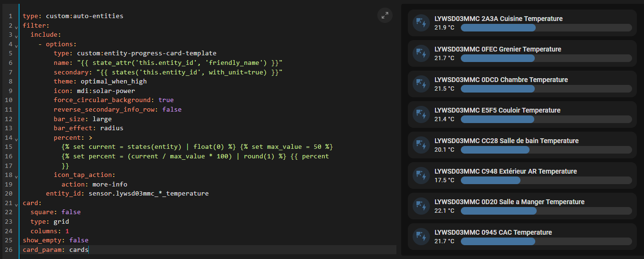Click solar-power icon on Cuisine Temperature card
The image size is (644, 259).
point(421,23)
